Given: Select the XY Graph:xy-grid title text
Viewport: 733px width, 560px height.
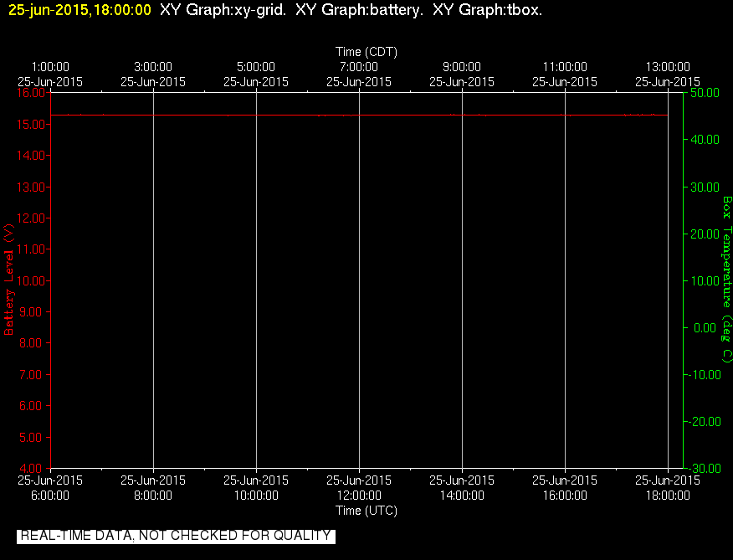Looking at the screenshot, I should coord(223,10).
